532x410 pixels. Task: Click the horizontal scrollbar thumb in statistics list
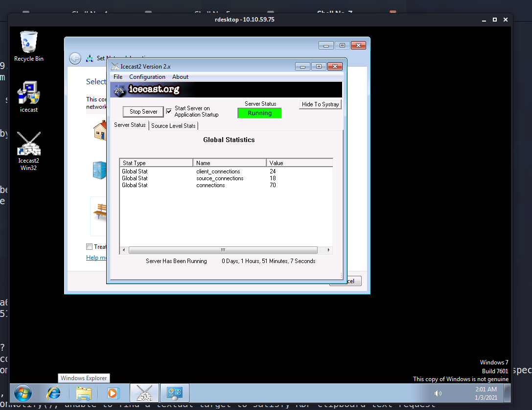coord(223,250)
